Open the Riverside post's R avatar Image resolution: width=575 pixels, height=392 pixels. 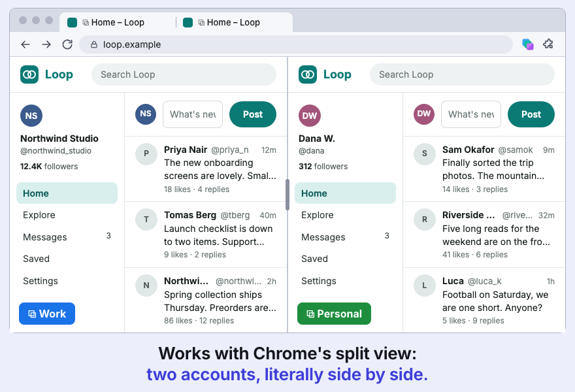[425, 220]
